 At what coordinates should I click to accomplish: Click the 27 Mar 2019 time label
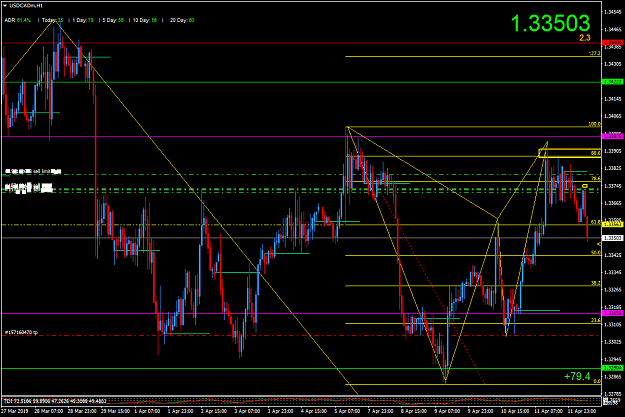tap(15, 411)
